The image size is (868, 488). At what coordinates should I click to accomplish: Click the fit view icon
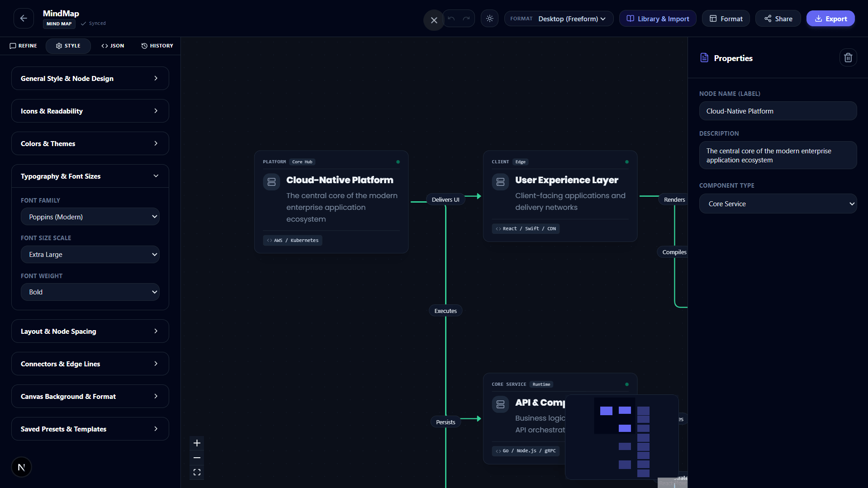197,472
